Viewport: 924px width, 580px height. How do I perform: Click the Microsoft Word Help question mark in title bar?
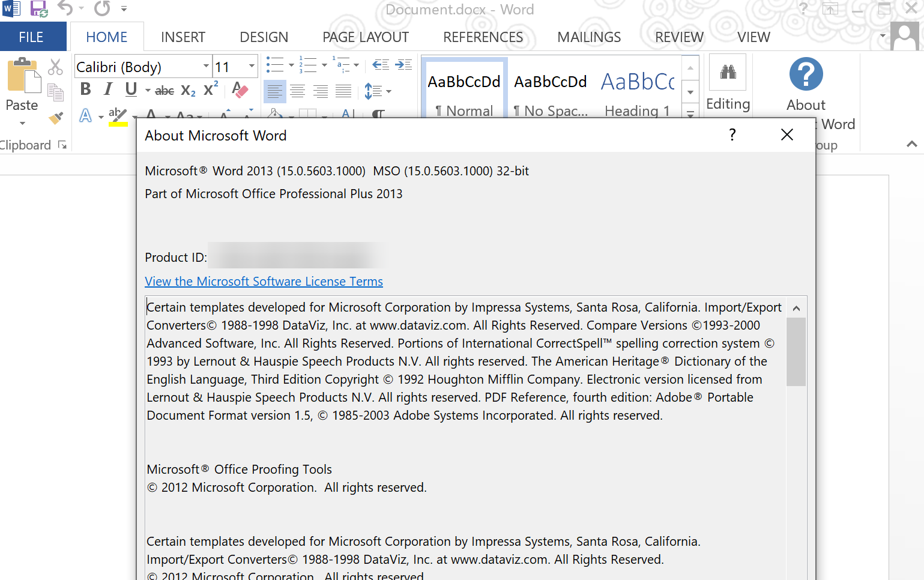tap(803, 8)
